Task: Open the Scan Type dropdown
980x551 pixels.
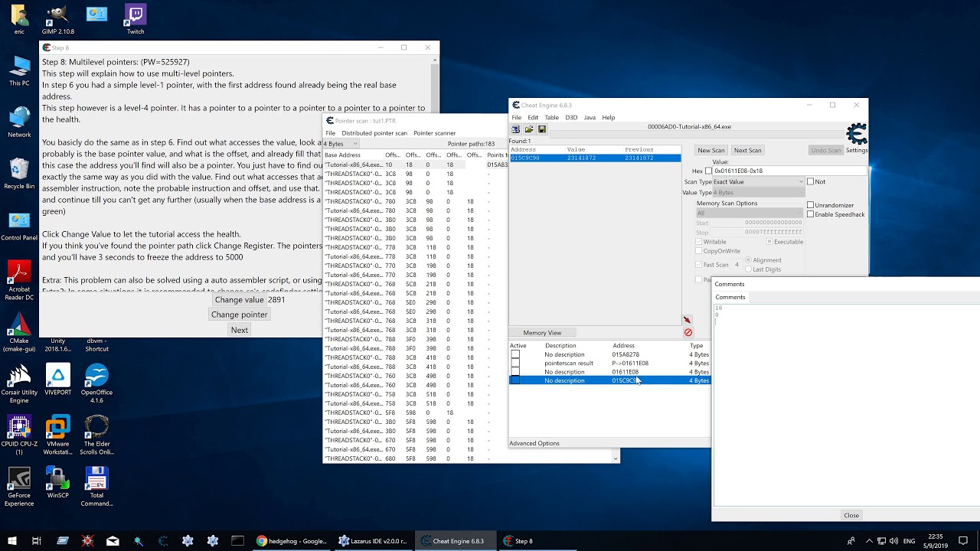Action: 759,182
